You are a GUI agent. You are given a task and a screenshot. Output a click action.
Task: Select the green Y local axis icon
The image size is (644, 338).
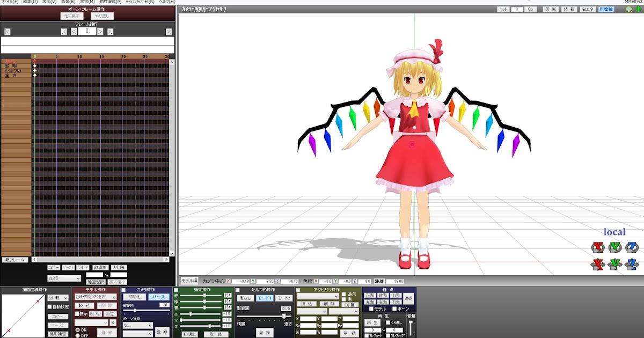pyautogui.click(x=615, y=247)
